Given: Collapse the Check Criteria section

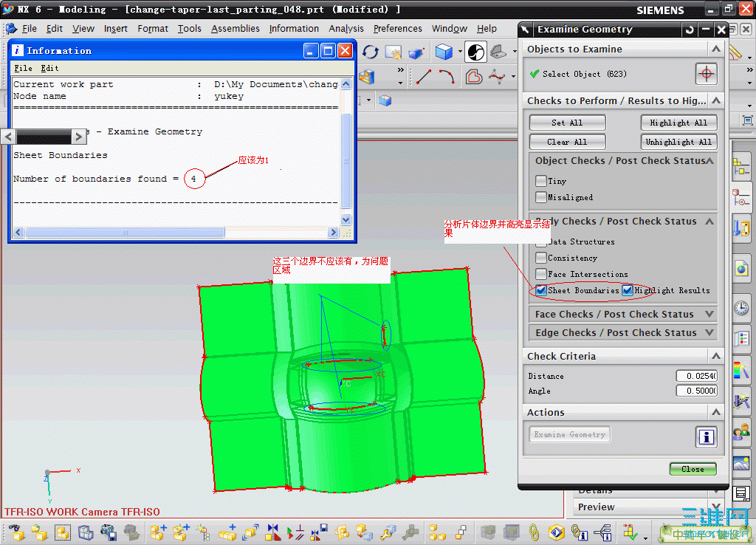Looking at the screenshot, I should (715, 356).
